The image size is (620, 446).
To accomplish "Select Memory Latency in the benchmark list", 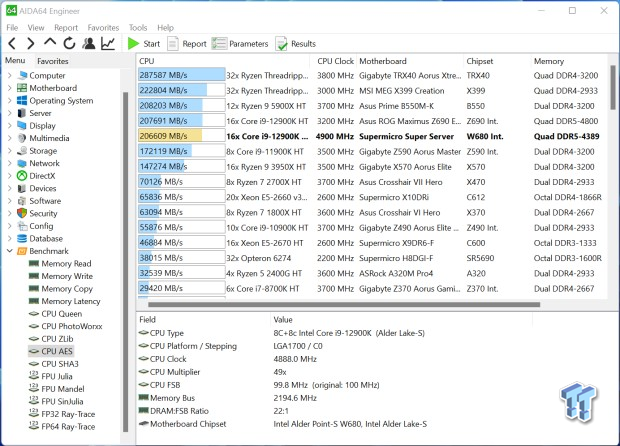I will tap(70, 301).
